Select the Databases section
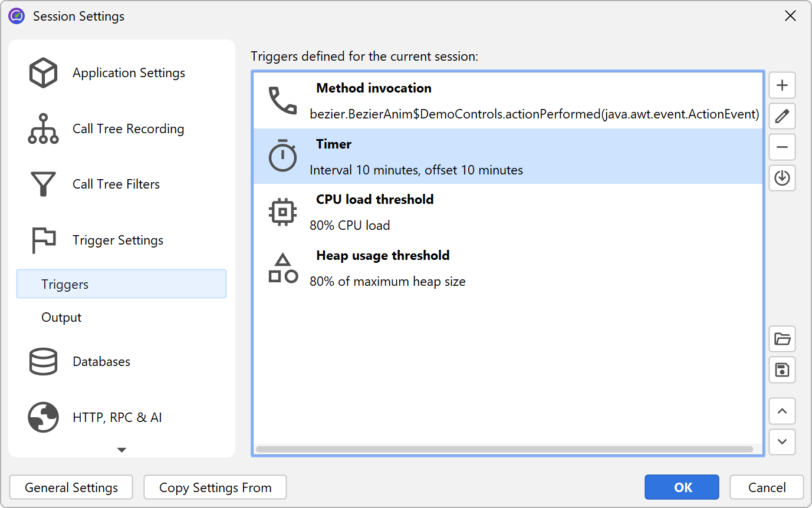This screenshot has height=508, width=812. point(101,362)
